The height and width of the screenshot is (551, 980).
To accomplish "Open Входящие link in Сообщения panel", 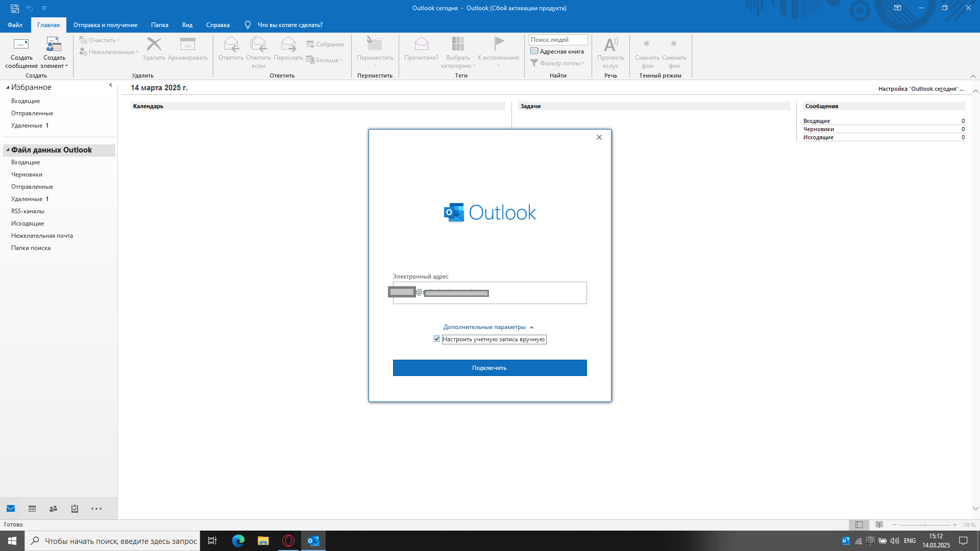I will 816,121.
